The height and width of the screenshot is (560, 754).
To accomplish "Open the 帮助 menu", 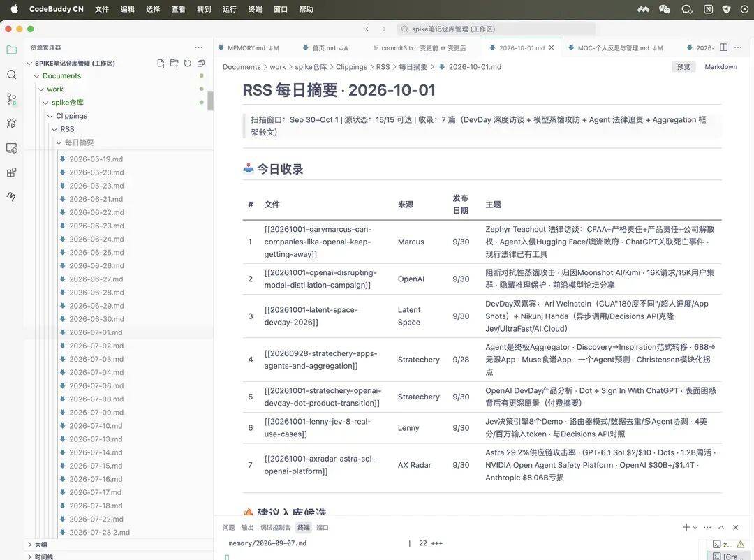I will click(x=306, y=9).
